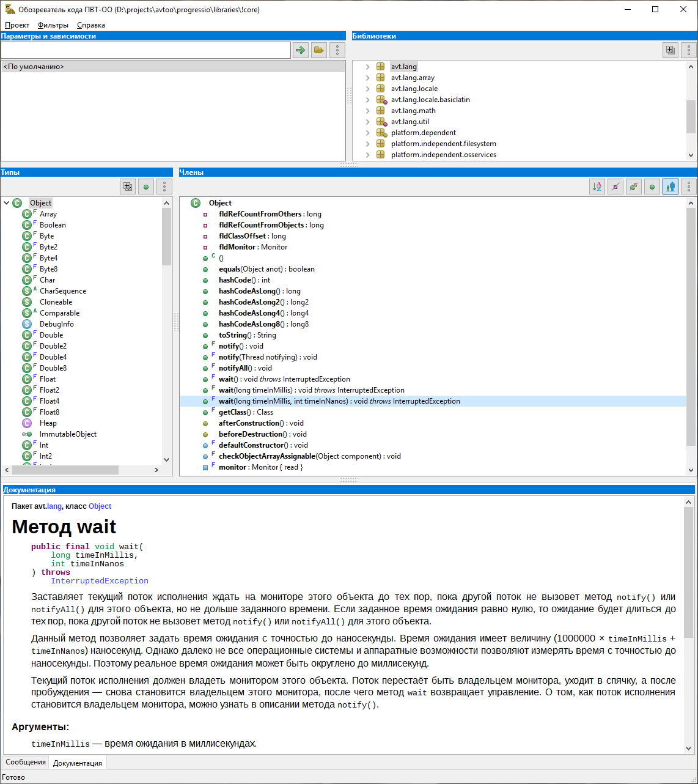This screenshot has width=698, height=784.
Task: Expand the avt.lang.locale library node
Action: (x=367, y=89)
